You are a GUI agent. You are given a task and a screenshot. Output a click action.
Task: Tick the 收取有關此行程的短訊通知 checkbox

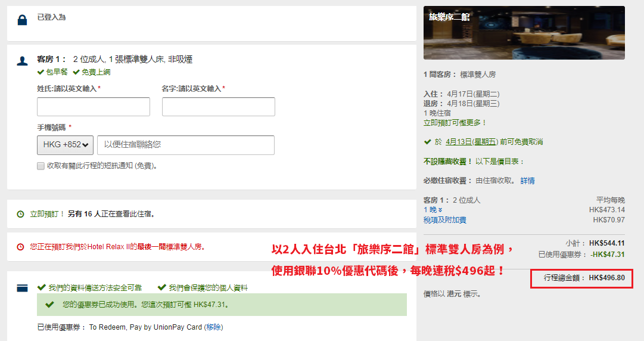tap(41, 166)
